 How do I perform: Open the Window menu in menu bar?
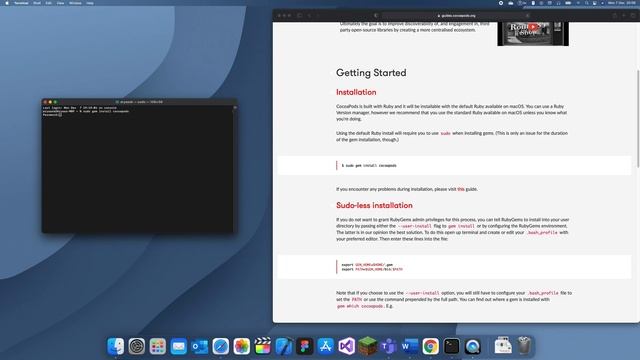click(x=75, y=3)
